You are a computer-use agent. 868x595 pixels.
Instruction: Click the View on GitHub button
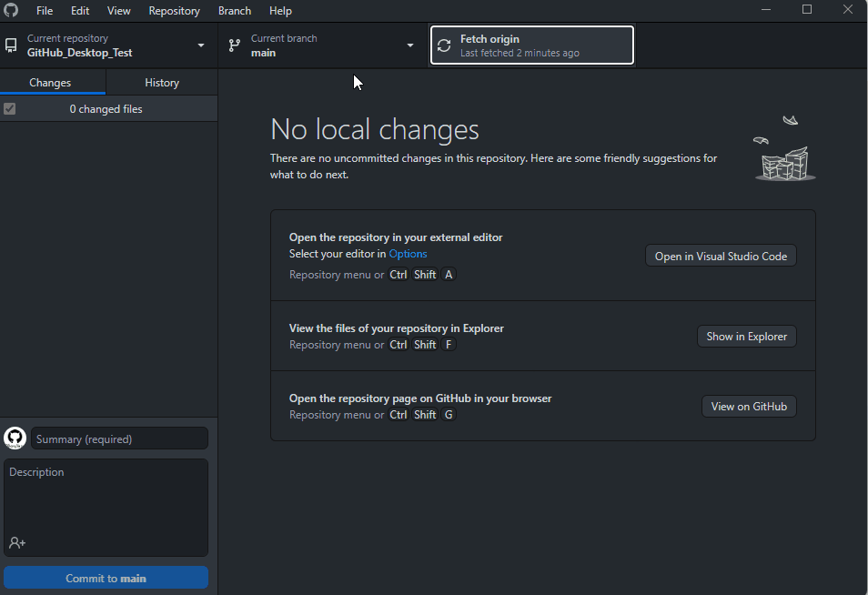click(x=749, y=407)
